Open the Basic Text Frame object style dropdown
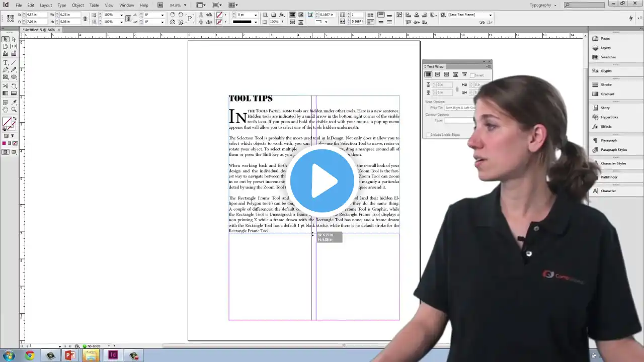644x362 pixels. click(490, 15)
